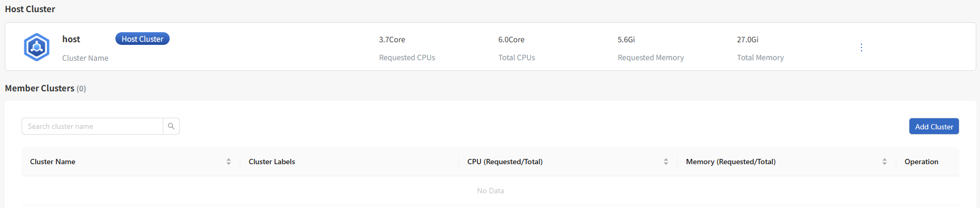Click the Add Cluster button

[x=934, y=126]
